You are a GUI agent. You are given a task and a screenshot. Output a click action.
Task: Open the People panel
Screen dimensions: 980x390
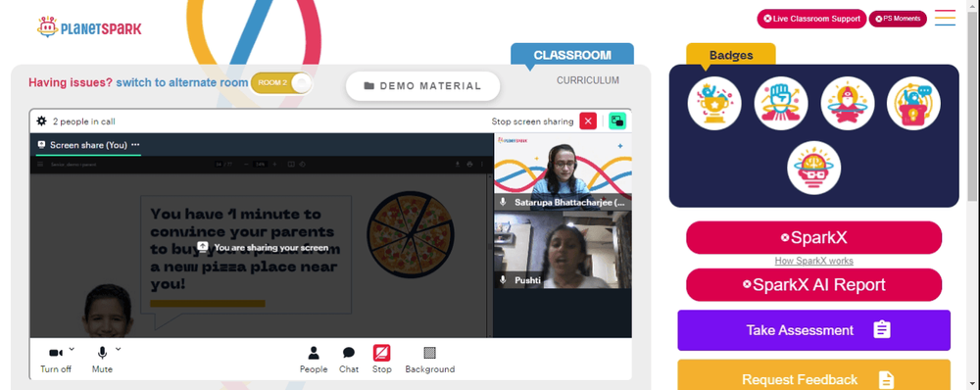tap(314, 360)
